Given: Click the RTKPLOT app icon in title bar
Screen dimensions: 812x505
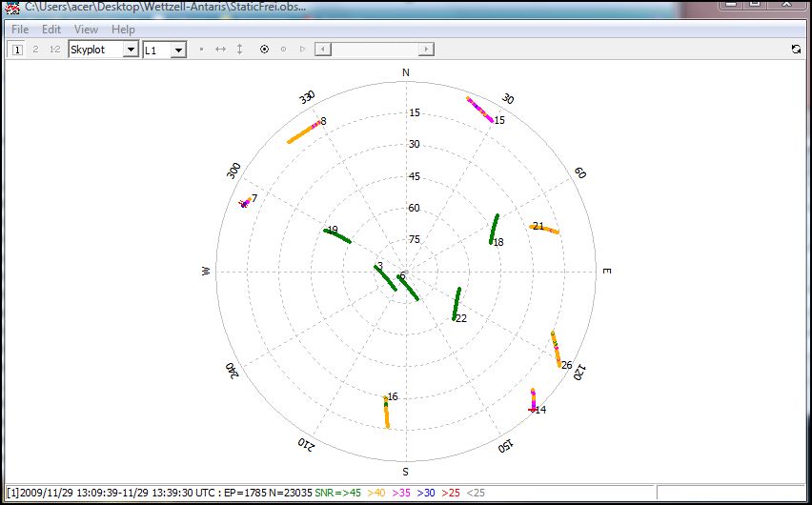Looking at the screenshot, I should coord(12,8).
